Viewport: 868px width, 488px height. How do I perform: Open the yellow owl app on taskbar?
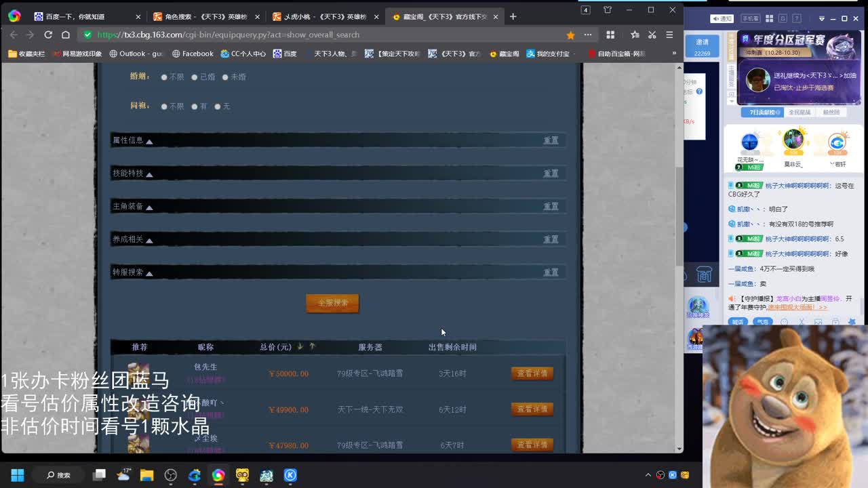pyautogui.click(x=242, y=475)
